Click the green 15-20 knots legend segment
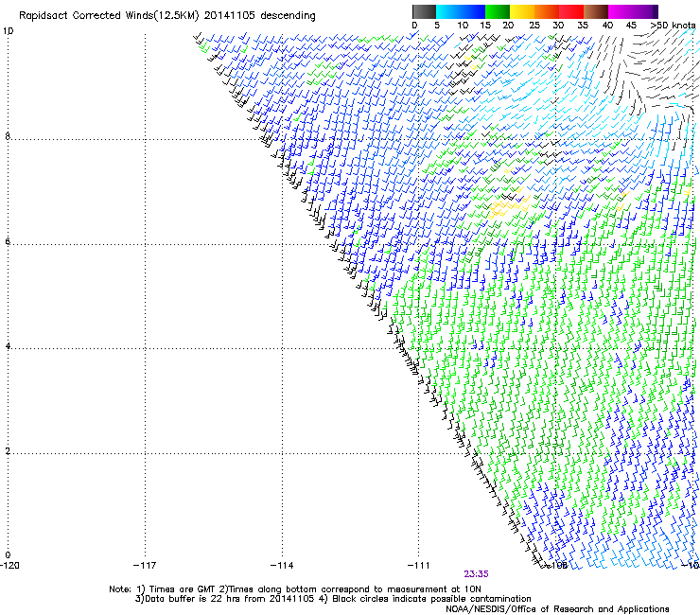 498,11
